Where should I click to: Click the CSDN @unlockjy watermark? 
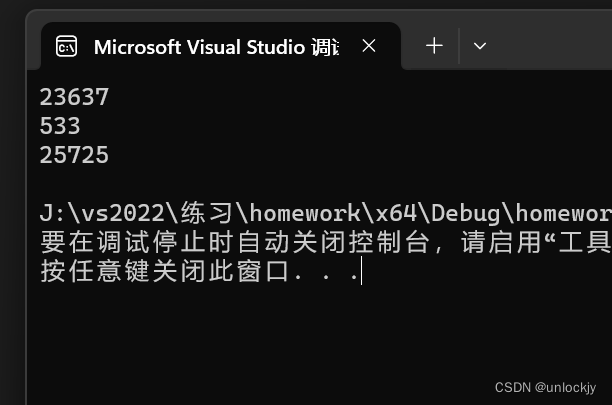[545, 387]
